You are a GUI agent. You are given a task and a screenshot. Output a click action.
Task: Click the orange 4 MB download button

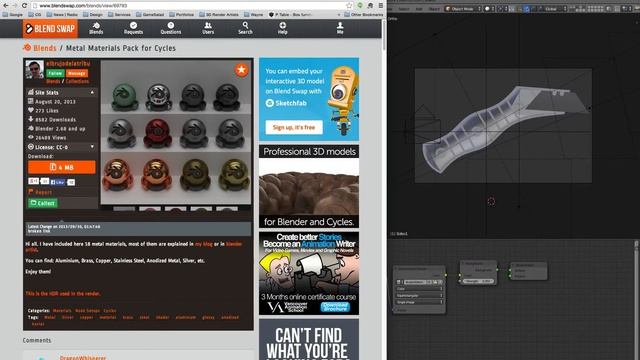(x=62, y=167)
